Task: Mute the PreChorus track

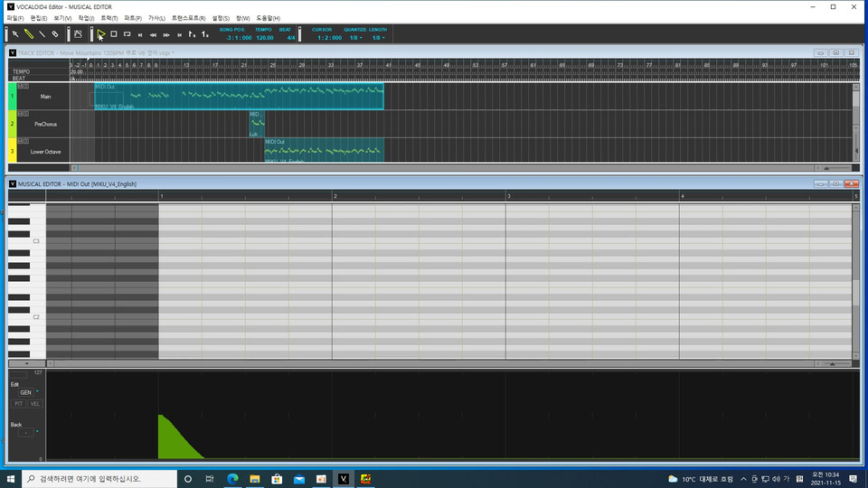Action: 21,114
